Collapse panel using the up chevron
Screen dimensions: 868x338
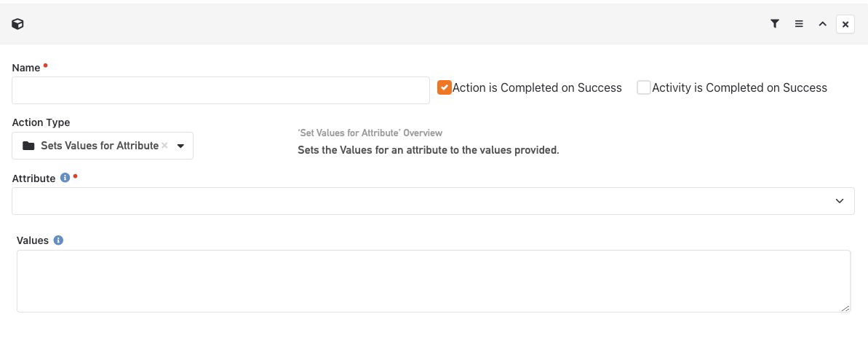point(823,24)
